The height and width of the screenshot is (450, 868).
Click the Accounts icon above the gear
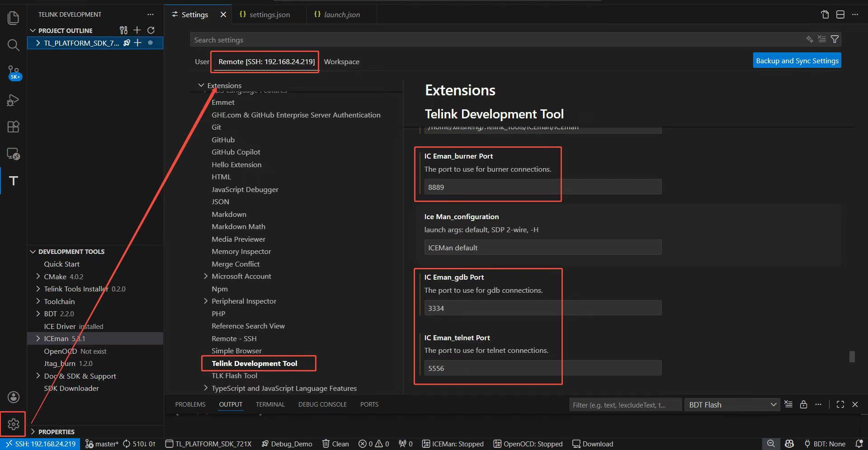tap(13, 397)
